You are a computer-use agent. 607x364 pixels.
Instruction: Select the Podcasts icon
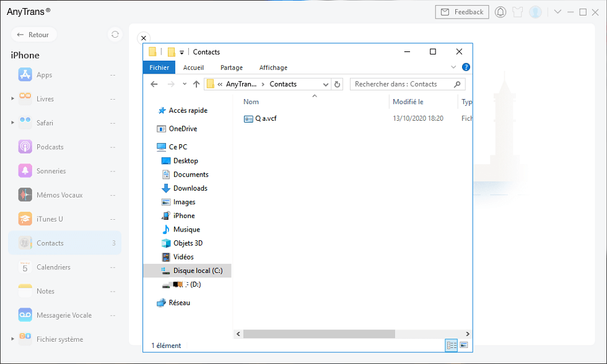(25, 147)
